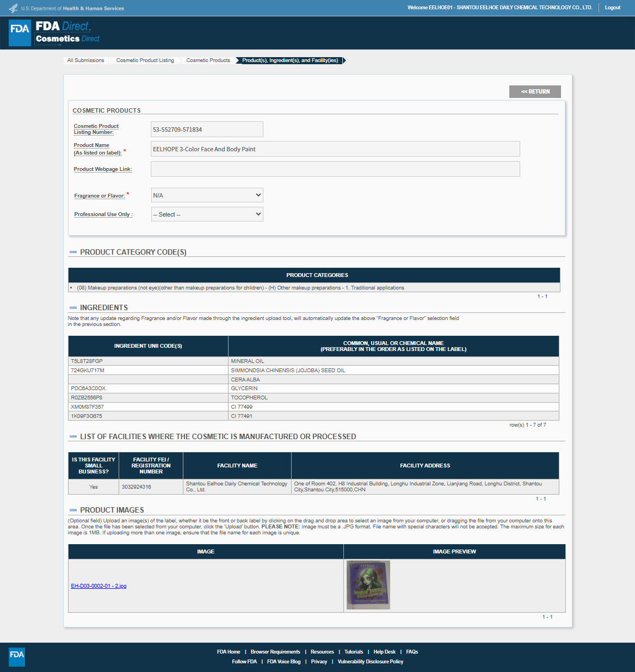Click the Product Name input field

pyautogui.click(x=335, y=149)
